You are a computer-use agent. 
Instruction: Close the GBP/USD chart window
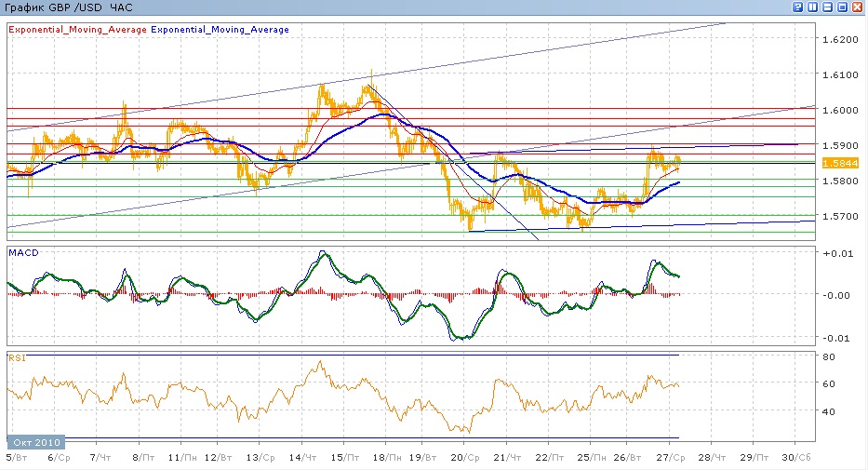(x=857, y=7)
